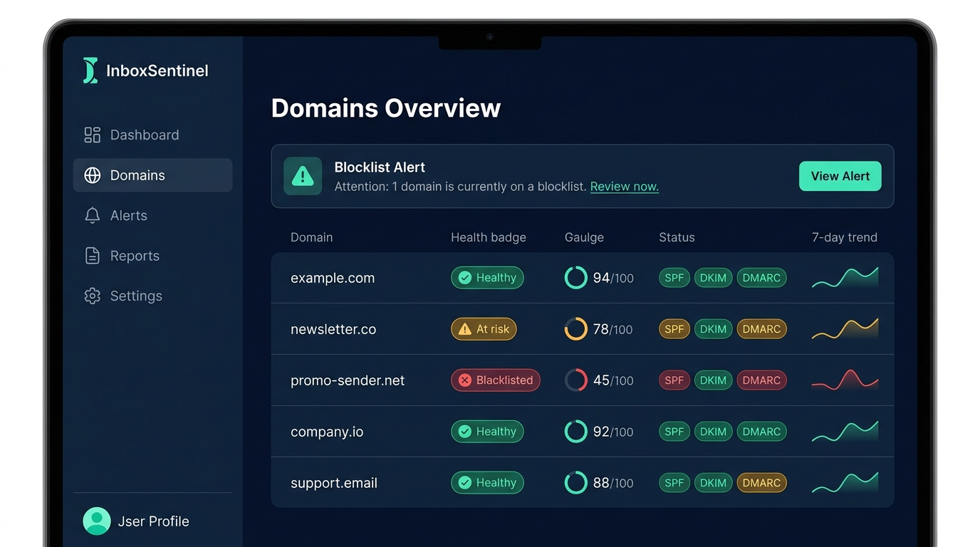Click the Status column header
The height and width of the screenshot is (547, 980).
coord(677,237)
